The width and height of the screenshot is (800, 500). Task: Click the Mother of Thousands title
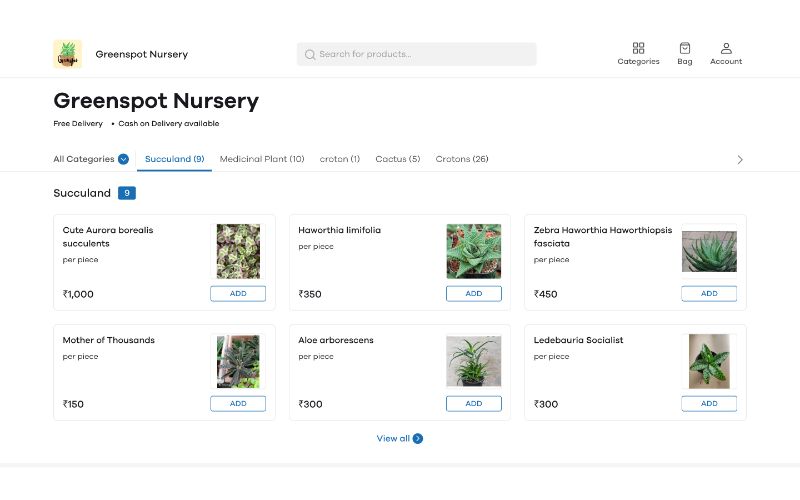(109, 340)
